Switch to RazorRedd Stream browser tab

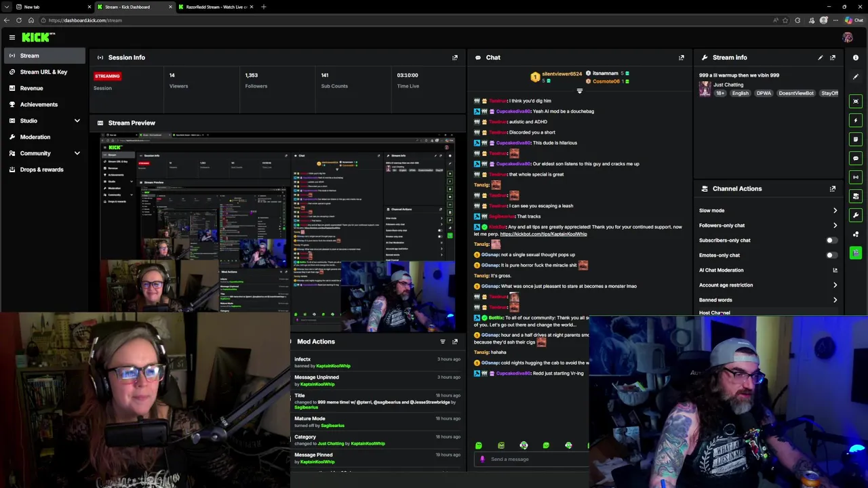pos(216,7)
